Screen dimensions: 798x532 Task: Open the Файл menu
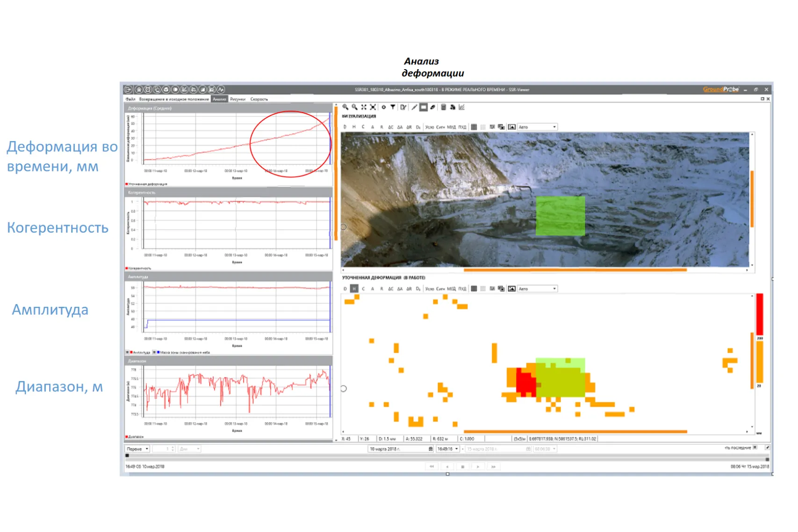point(130,99)
